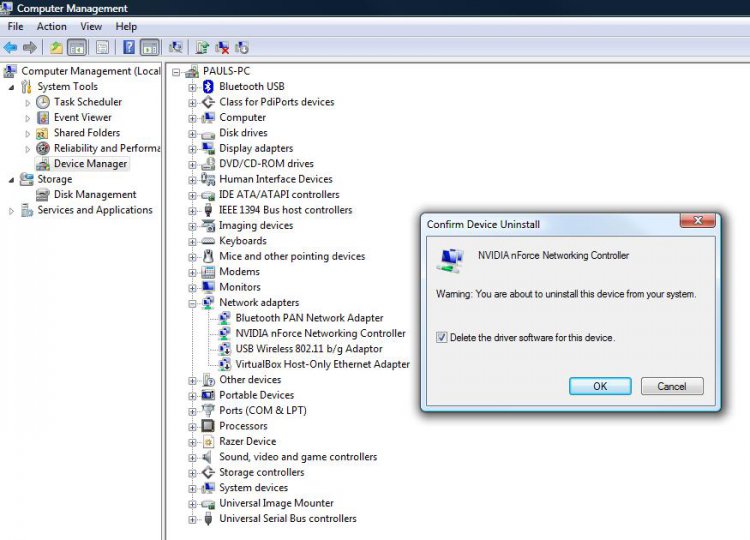750x540 pixels.
Task: Expand the Disk drives node
Action: [192, 133]
